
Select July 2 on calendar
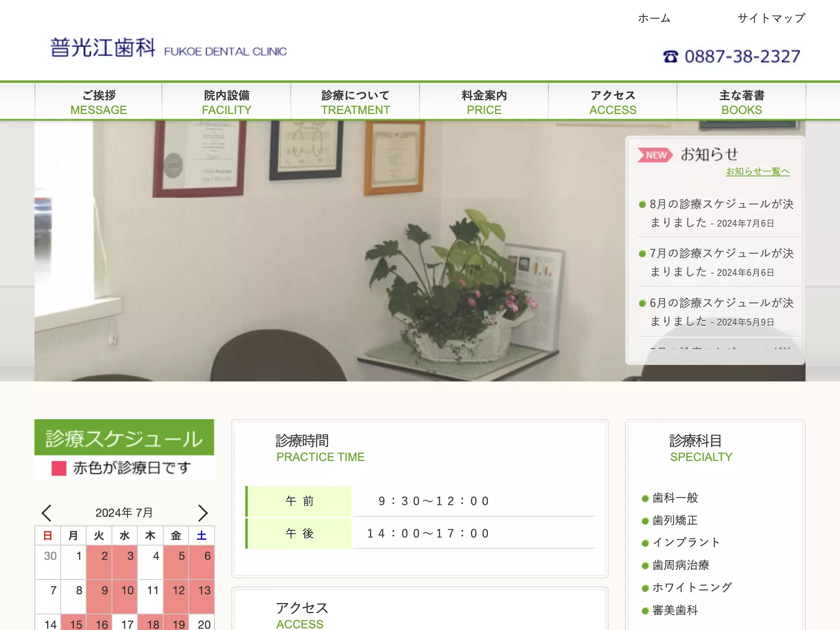[x=99, y=562]
